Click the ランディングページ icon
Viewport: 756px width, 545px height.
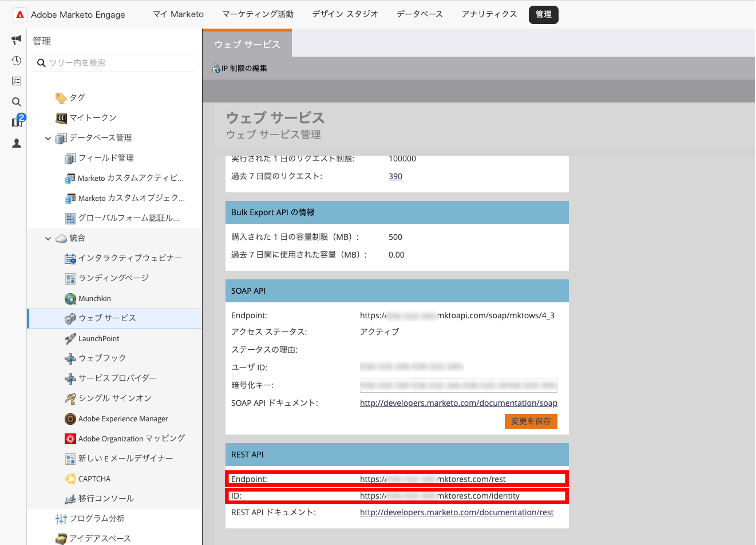(70, 278)
